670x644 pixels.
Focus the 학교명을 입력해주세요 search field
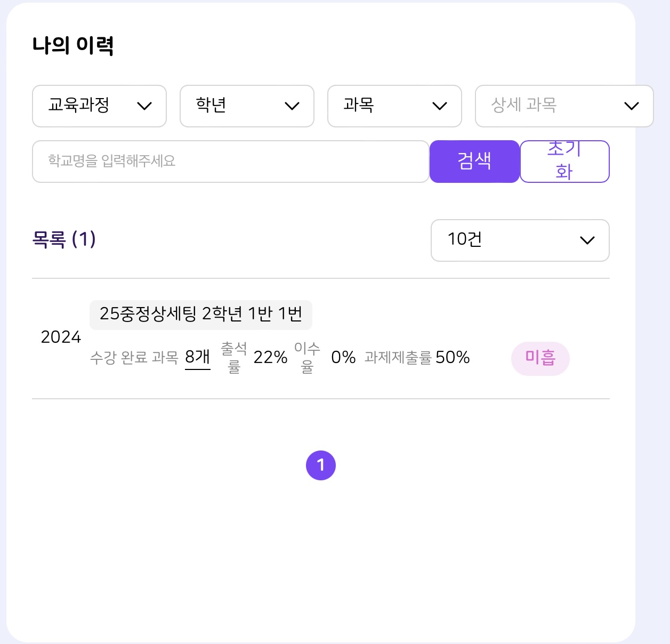tap(230, 162)
